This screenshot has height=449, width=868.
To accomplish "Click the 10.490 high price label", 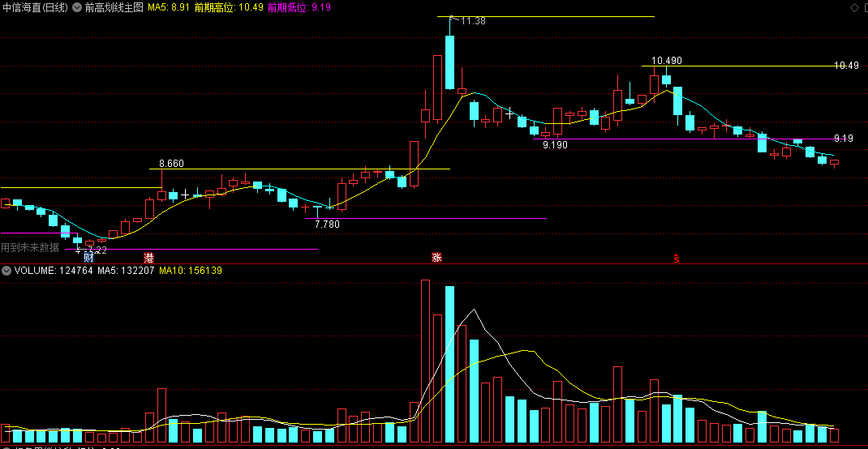I will pos(667,61).
